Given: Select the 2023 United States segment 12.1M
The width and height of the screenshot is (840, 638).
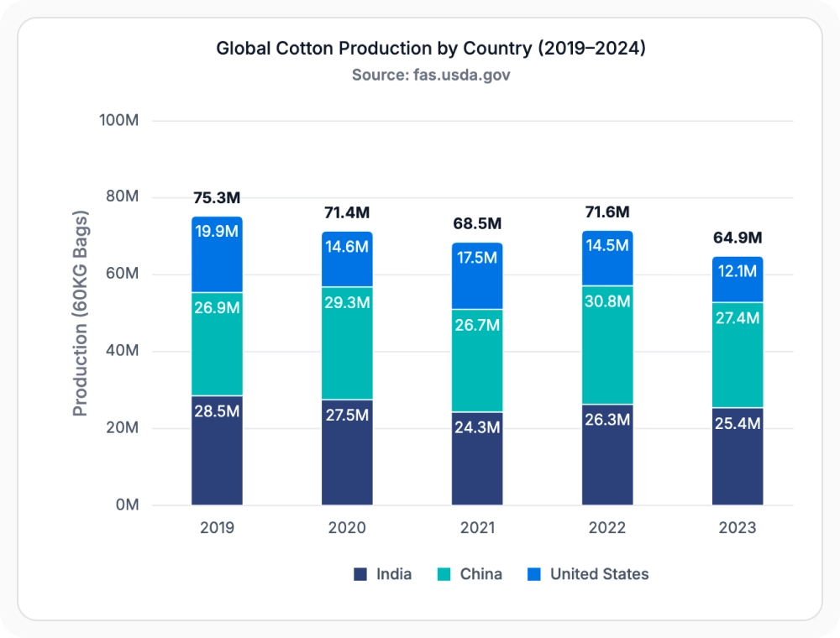Looking at the screenshot, I should tap(738, 280).
